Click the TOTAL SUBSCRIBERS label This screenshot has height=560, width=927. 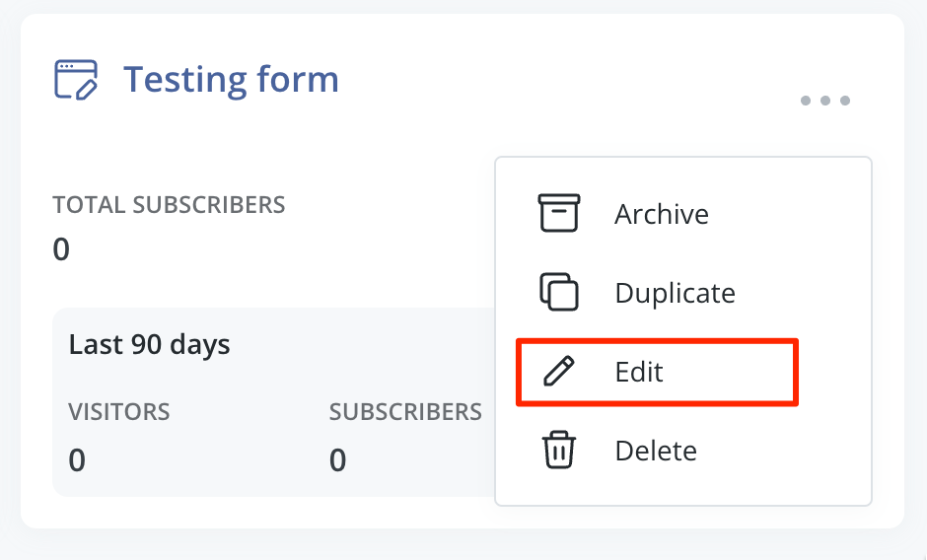click(169, 205)
